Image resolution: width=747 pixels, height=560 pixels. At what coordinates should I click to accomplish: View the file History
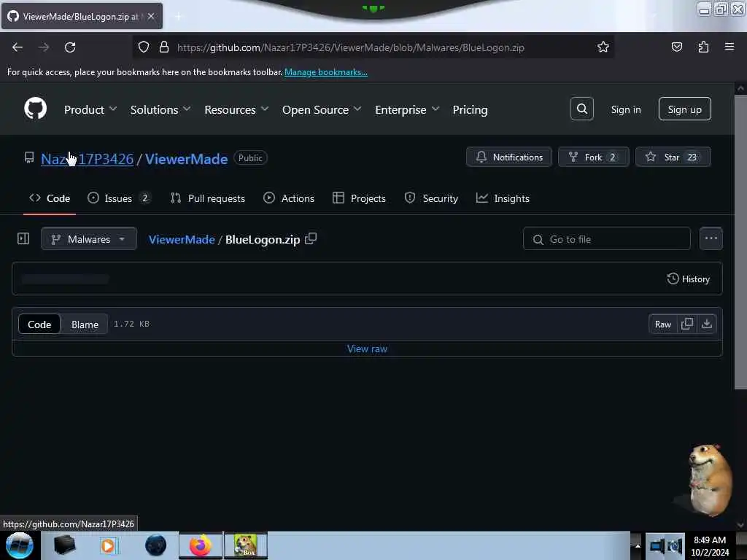pos(689,279)
